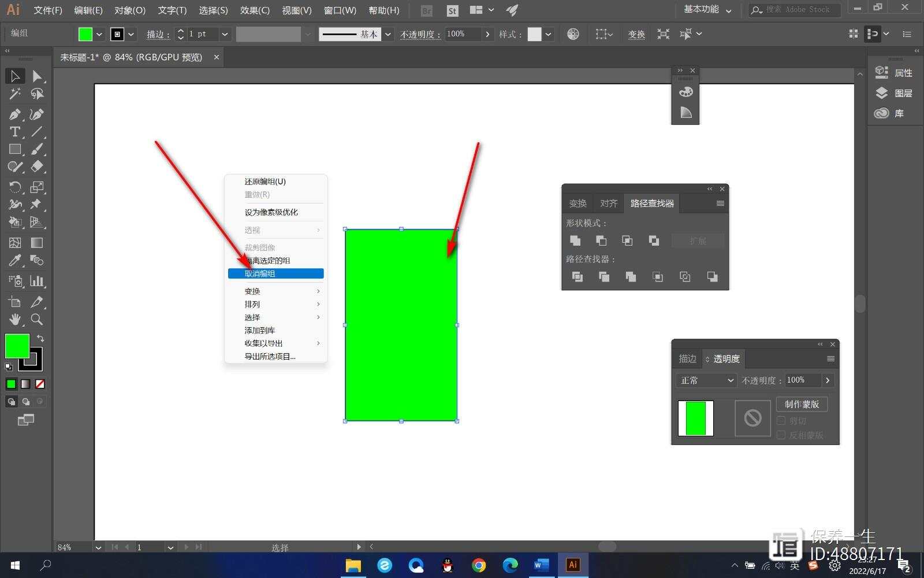Click the Unite shape mode icon
Image resolution: width=924 pixels, height=578 pixels.
point(575,240)
